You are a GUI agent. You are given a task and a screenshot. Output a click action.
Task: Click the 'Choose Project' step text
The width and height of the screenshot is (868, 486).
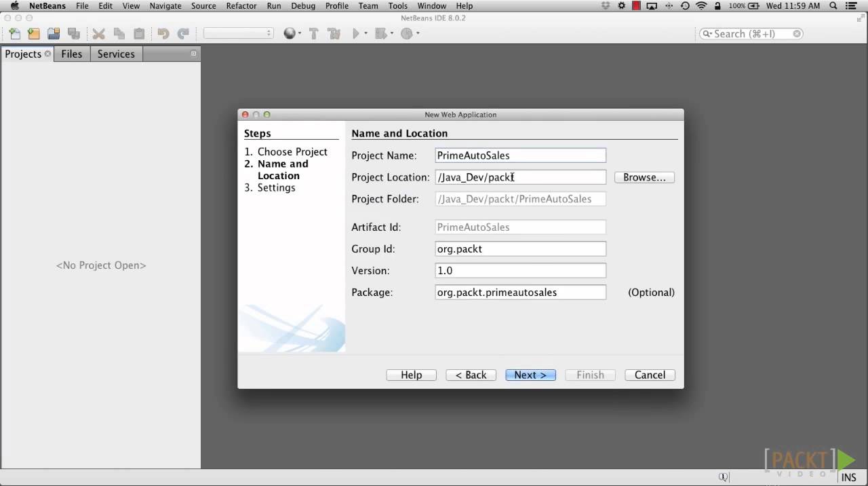pyautogui.click(x=292, y=152)
